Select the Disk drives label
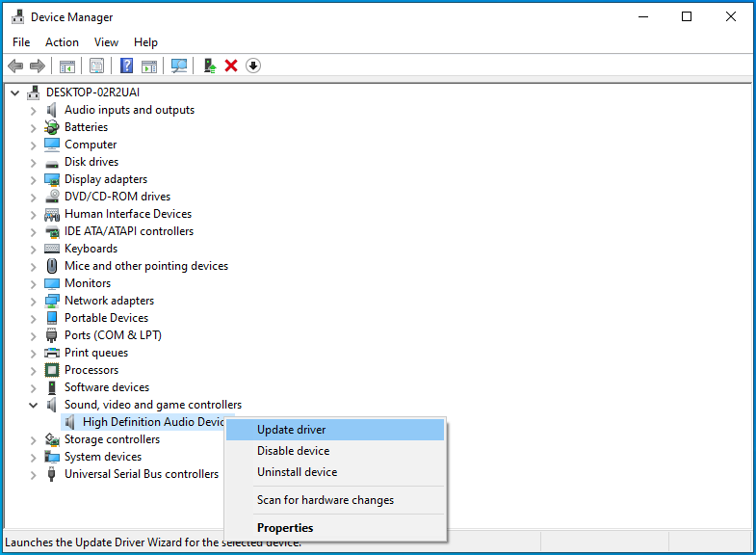756x555 pixels. pyautogui.click(x=91, y=162)
